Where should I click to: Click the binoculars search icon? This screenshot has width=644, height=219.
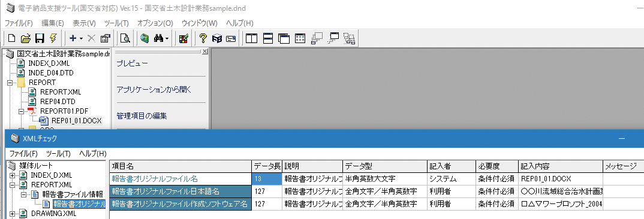pos(158,38)
